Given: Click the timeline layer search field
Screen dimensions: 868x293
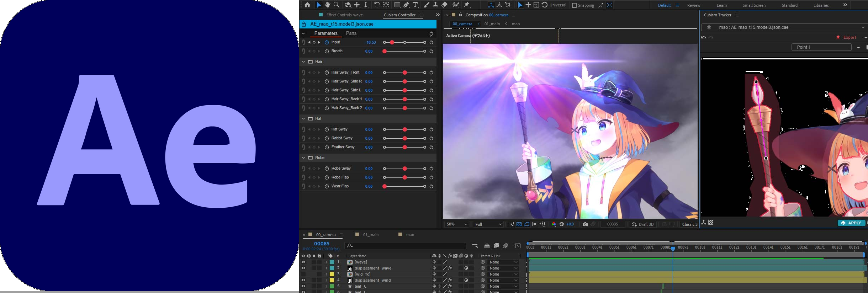Looking at the screenshot, I should pyautogui.click(x=405, y=246).
